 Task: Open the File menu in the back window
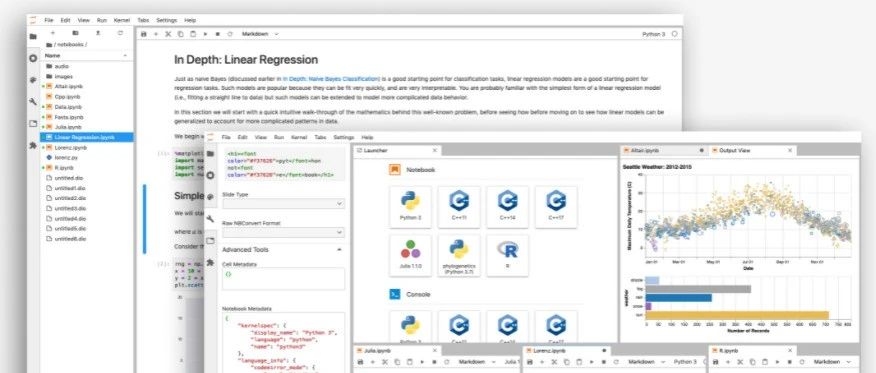click(49, 20)
